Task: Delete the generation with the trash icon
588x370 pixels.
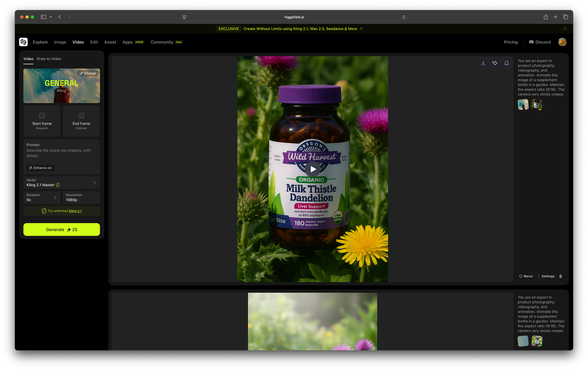Action: click(560, 276)
